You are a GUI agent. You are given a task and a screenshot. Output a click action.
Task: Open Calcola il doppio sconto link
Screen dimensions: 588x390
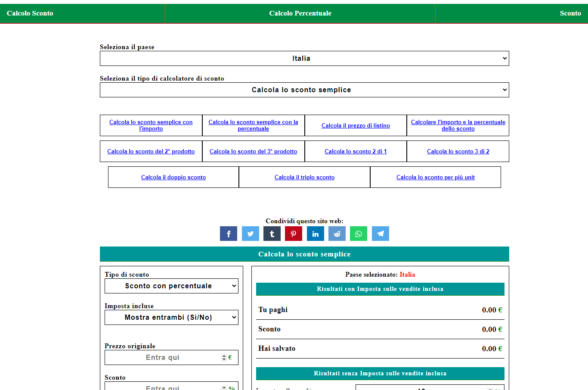pyautogui.click(x=173, y=178)
